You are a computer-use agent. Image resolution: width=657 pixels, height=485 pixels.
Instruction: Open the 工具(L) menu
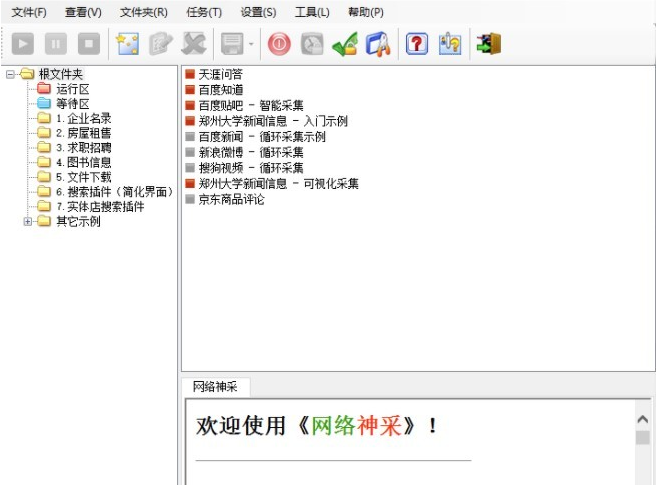pos(312,13)
